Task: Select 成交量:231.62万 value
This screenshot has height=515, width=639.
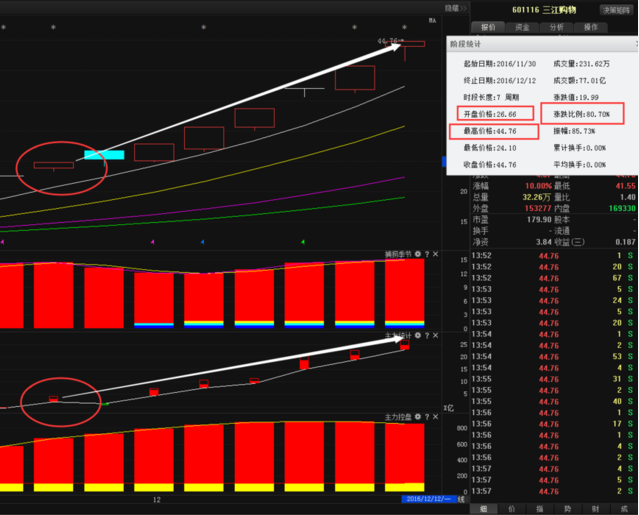Action: [582, 64]
